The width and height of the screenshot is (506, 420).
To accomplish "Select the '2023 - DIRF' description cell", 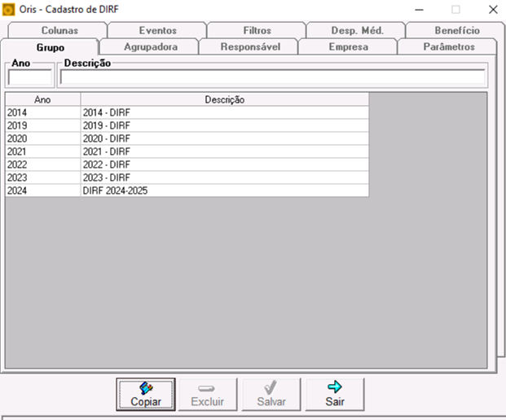I will (225, 177).
